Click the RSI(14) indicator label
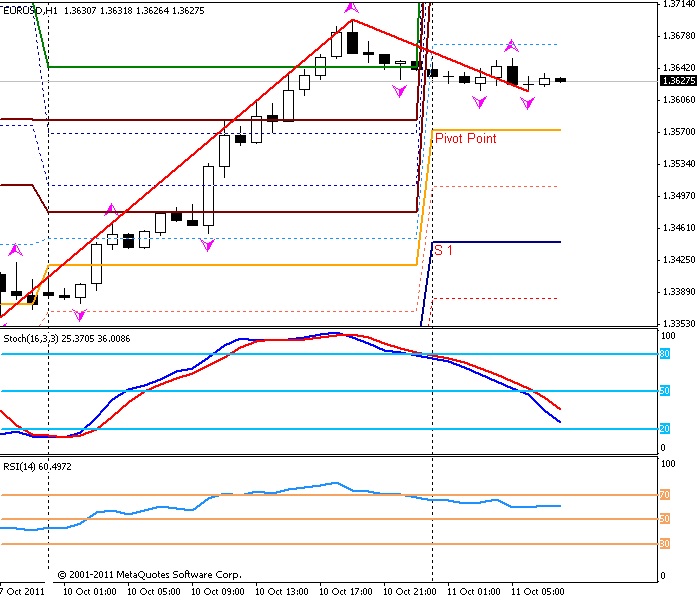 coord(22,465)
